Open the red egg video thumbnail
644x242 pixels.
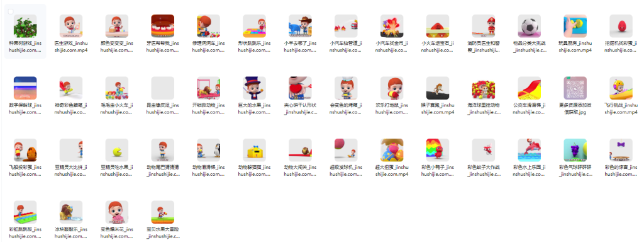click(x=621, y=26)
